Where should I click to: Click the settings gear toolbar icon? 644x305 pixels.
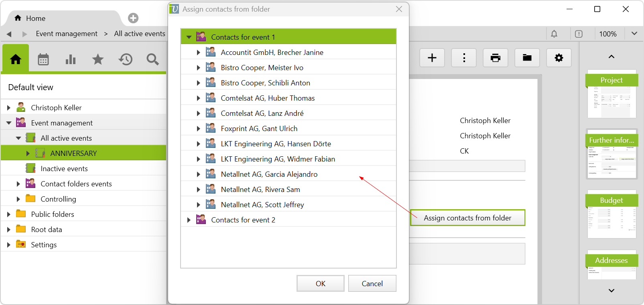click(x=559, y=58)
